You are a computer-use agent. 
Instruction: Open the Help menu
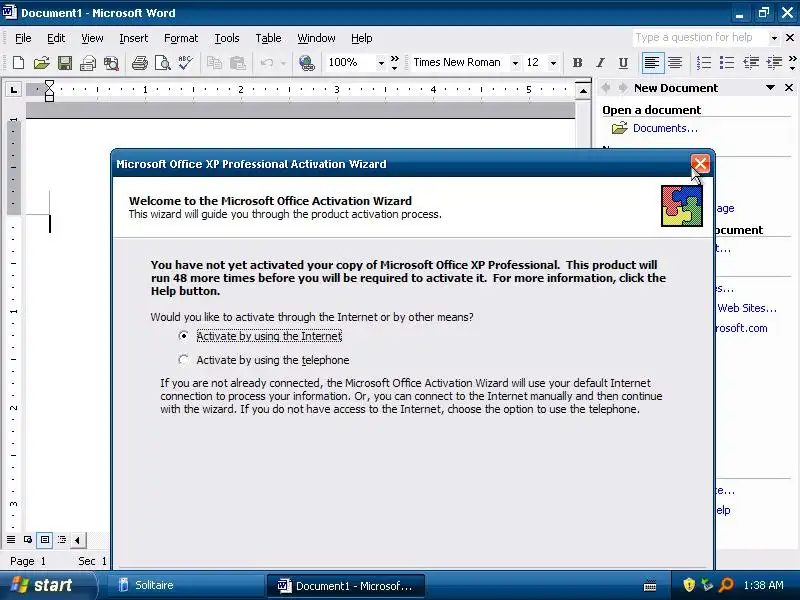[362, 38]
